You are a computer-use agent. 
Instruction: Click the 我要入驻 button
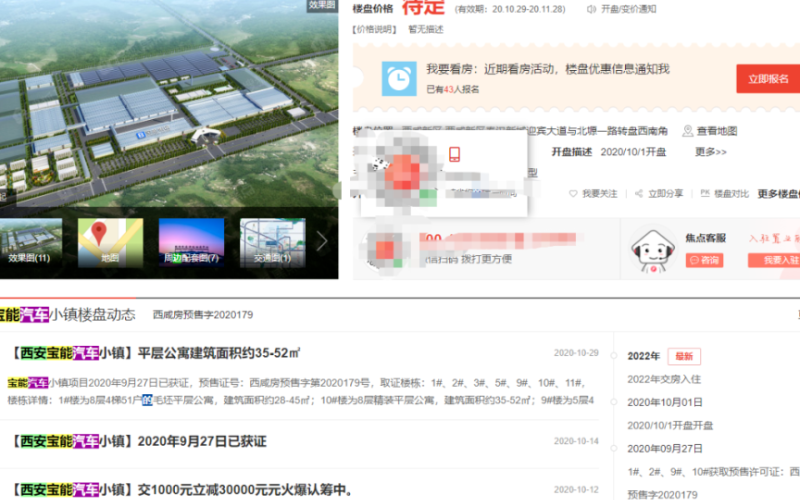click(776, 260)
